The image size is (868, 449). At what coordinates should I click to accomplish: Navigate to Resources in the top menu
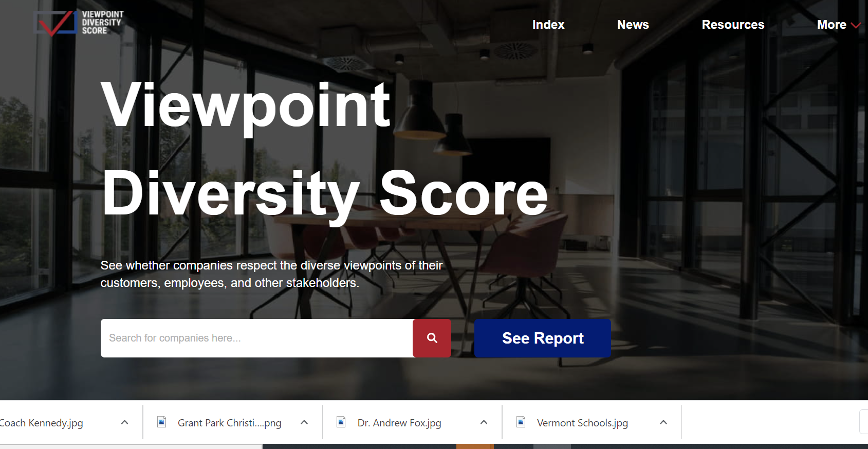pos(733,25)
